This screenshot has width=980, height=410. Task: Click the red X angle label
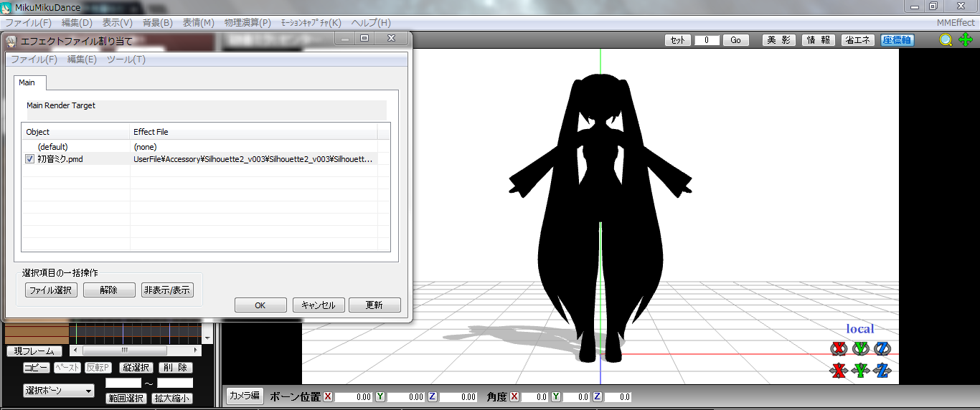point(514,396)
